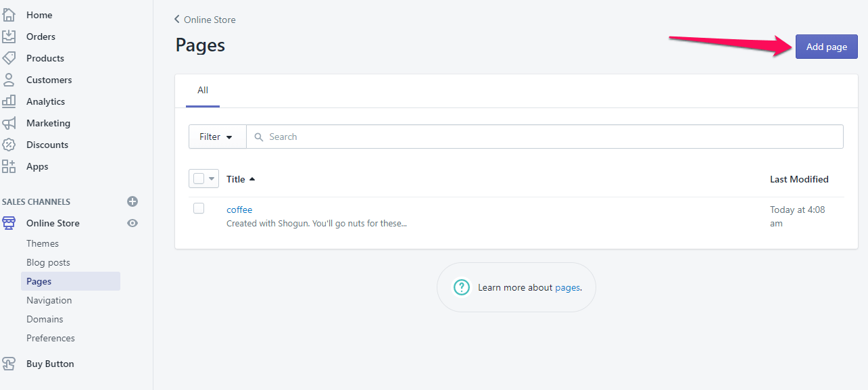Open the Filter dropdown

[216, 137]
